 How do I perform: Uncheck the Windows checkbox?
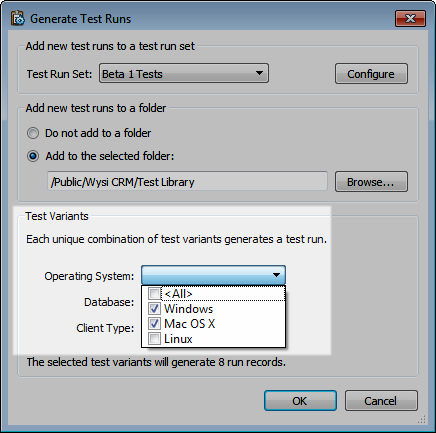pyautogui.click(x=154, y=309)
